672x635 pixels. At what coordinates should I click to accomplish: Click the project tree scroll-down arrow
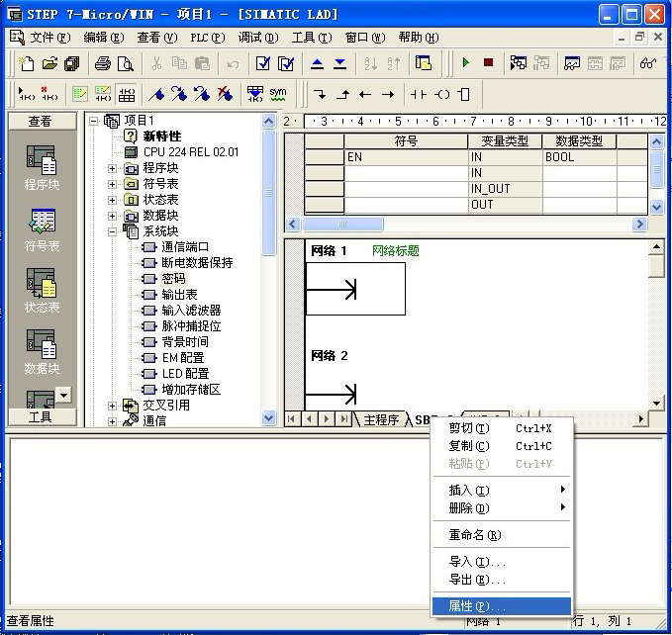(x=269, y=417)
